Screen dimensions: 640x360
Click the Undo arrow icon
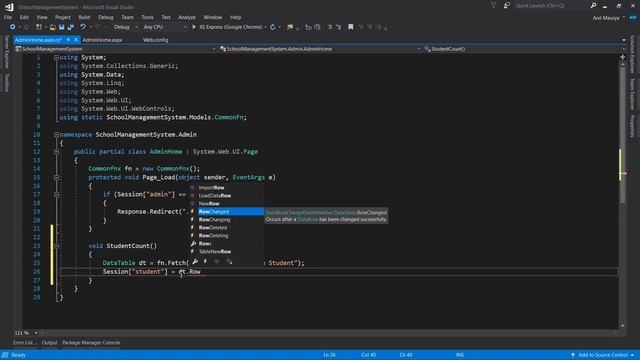coord(83,27)
